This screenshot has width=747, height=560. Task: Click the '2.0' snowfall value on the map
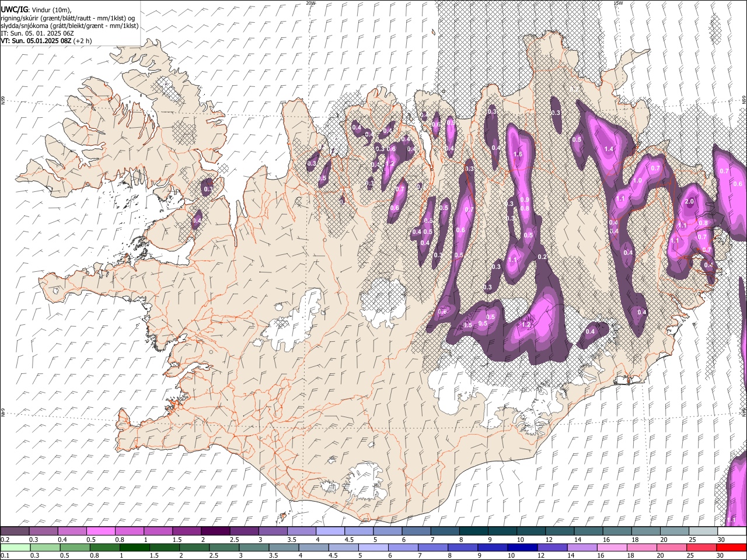point(689,202)
